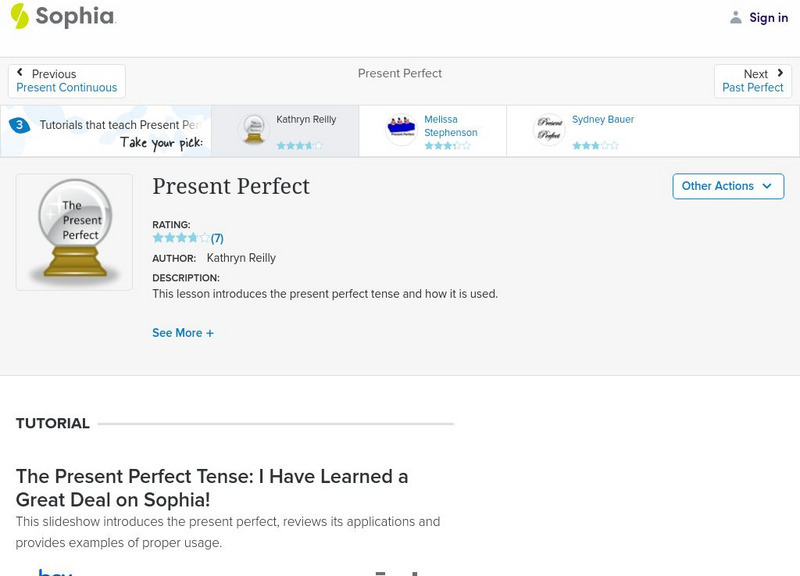The height and width of the screenshot is (576, 800).
Task: Select Kathryn Reilly's snow globe thumbnail icon
Action: point(251,128)
